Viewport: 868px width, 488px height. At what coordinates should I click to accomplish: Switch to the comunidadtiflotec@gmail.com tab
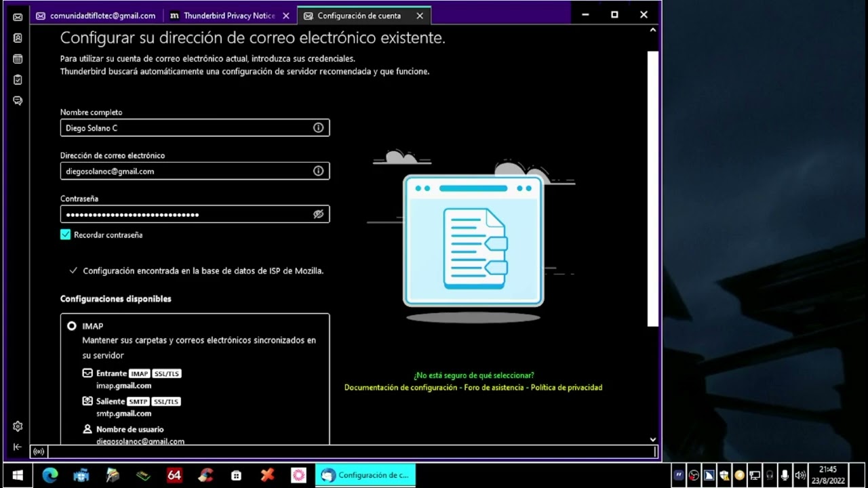[96, 16]
